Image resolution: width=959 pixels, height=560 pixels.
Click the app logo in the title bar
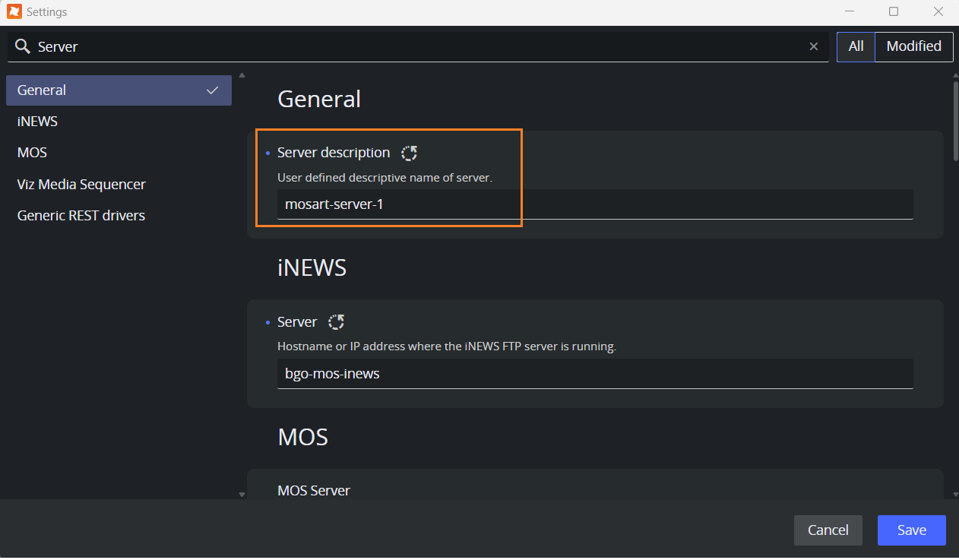[14, 11]
